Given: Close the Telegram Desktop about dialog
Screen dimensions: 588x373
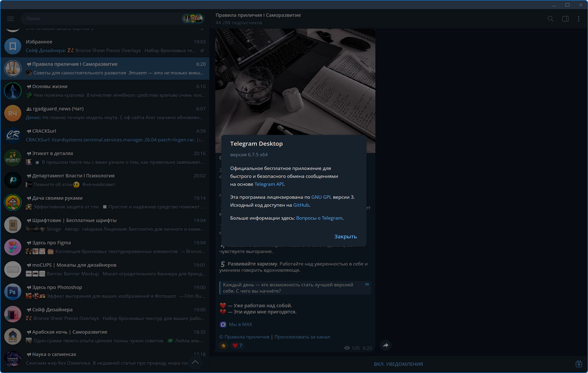Looking at the screenshot, I should (x=345, y=236).
